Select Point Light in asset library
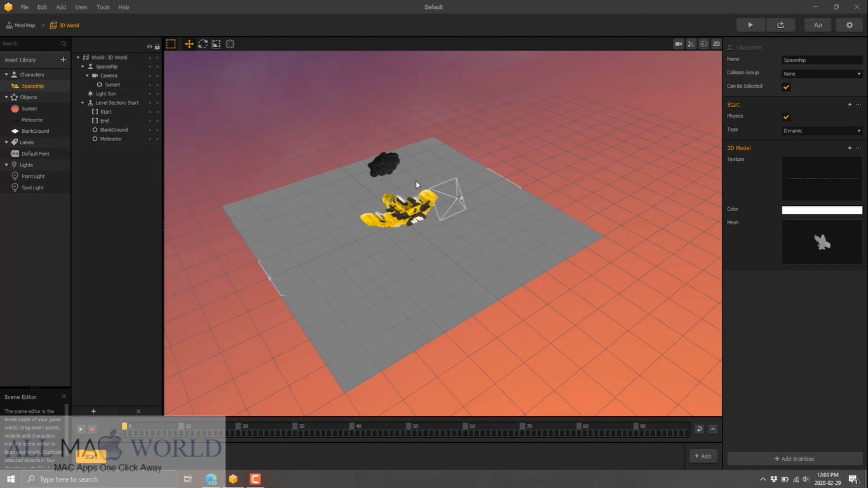The image size is (868, 488). click(x=33, y=176)
